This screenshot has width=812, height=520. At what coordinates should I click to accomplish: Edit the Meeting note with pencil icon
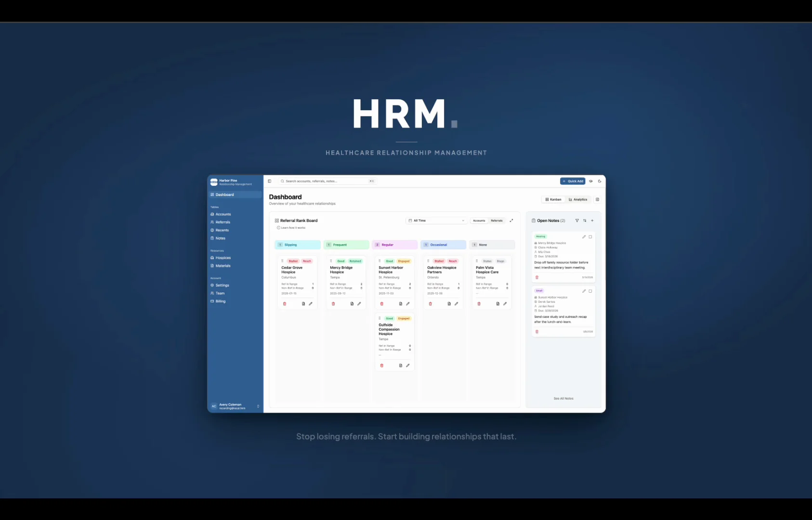pos(584,237)
